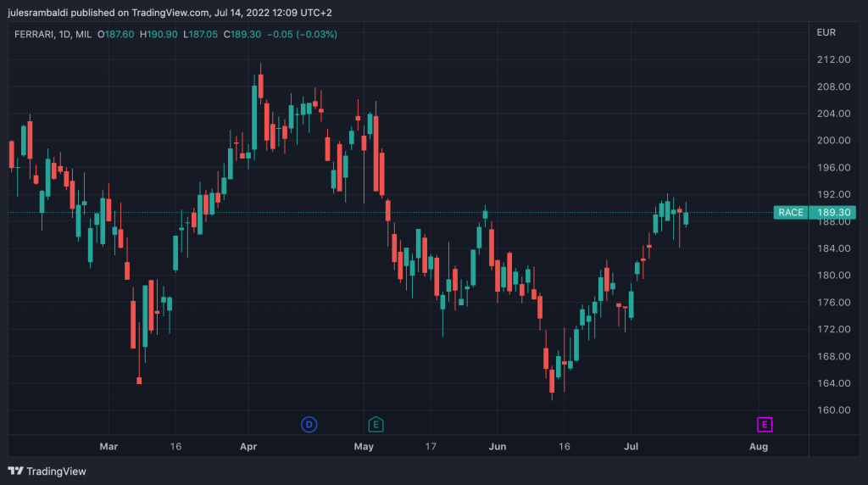Screen dimensions: 868x485
Task: Click the 184.00 price axis label
Action: (x=834, y=248)
